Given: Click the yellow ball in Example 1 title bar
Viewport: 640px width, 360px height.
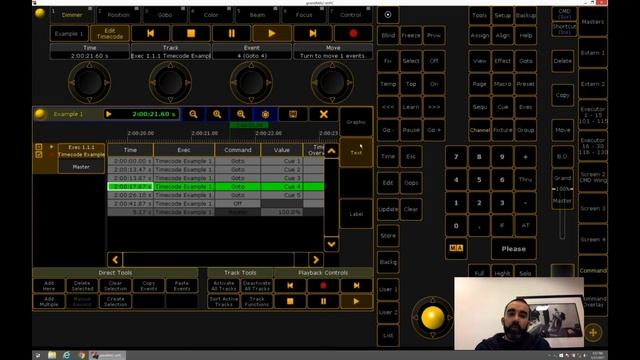Looking at the screenshot, I should pos(40,114).
